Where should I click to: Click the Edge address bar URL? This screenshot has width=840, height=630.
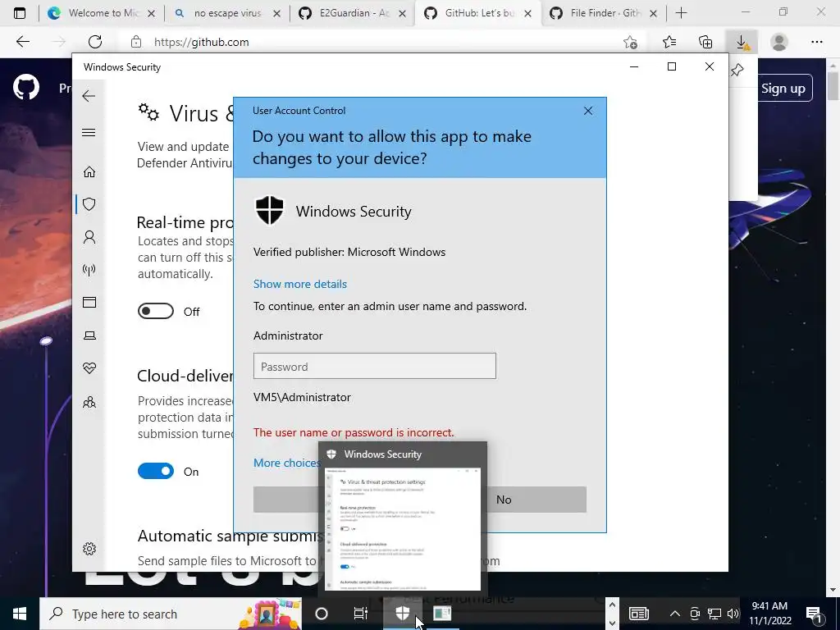(202, 42)
